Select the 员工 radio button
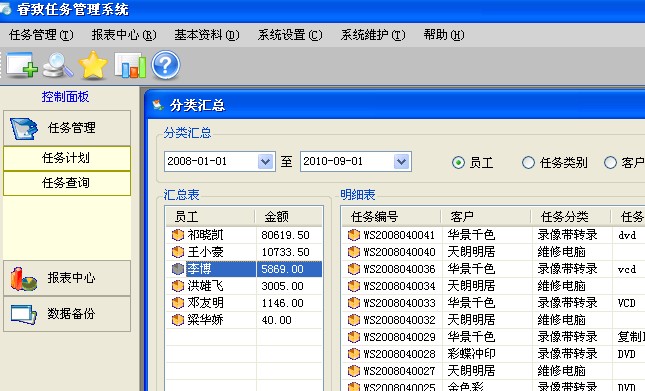Image resolution: width=645 pixels, height=391 pixels. [x=458, y=163]
